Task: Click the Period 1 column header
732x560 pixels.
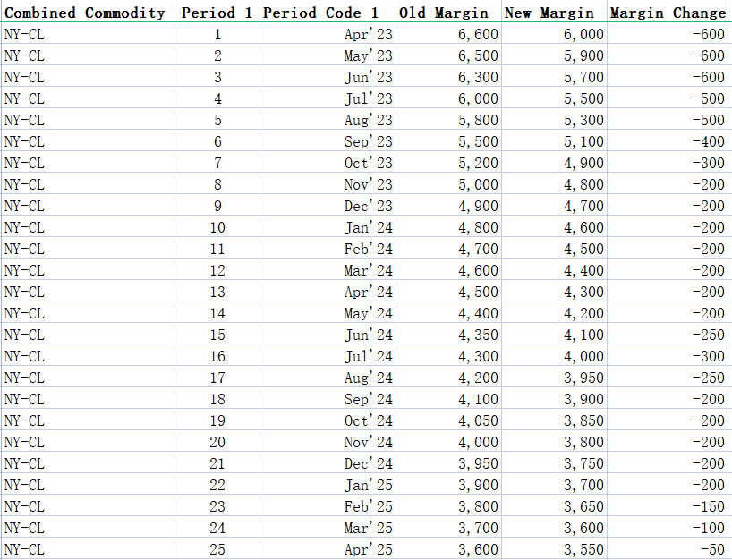Action: tap(217, 13)
